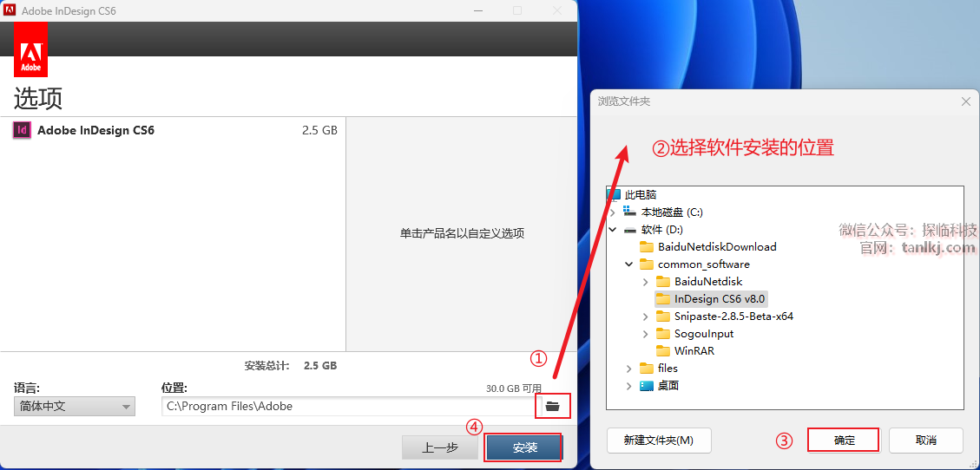Click the 桌面 desktop icon
Screen dimensions: 980x470
(647, 386)
